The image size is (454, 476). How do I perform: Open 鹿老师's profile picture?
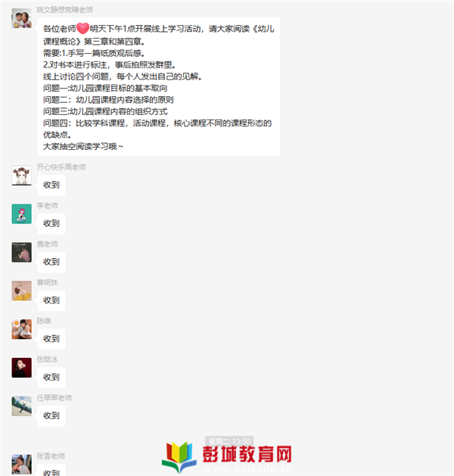click(21, 252)
